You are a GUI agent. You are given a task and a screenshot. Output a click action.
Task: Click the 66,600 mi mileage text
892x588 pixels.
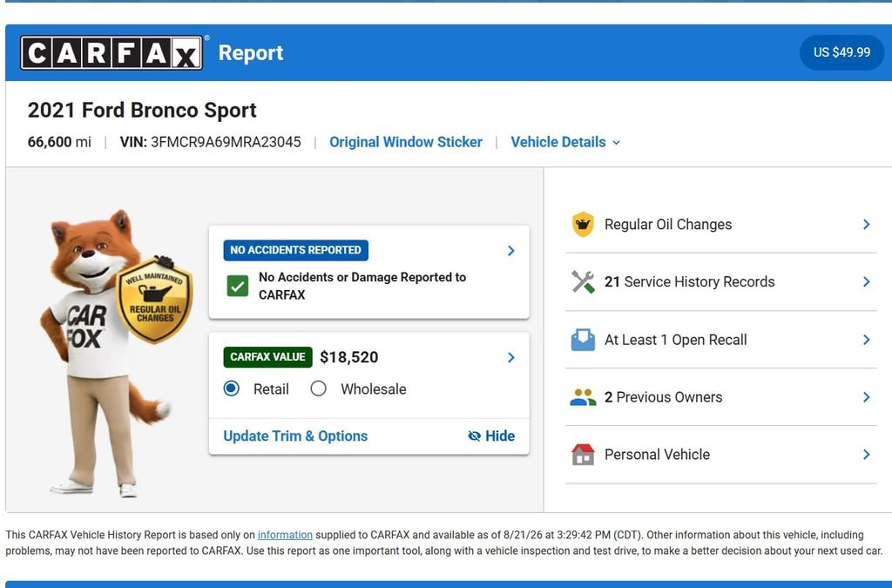pos(59,142)
